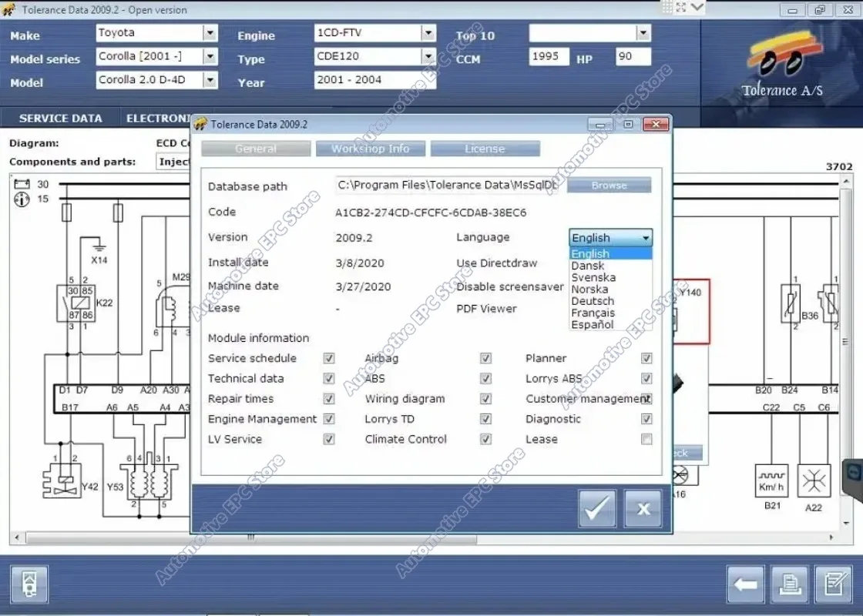Expand the top-center chevron arrow
This screenshot has width=863, height=616.
point(697,7)
